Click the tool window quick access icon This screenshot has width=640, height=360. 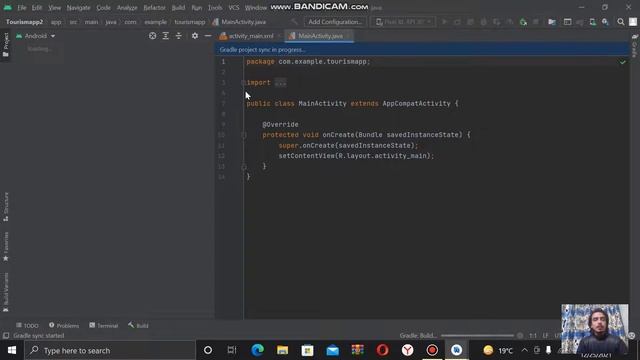(x=6, y=336)
